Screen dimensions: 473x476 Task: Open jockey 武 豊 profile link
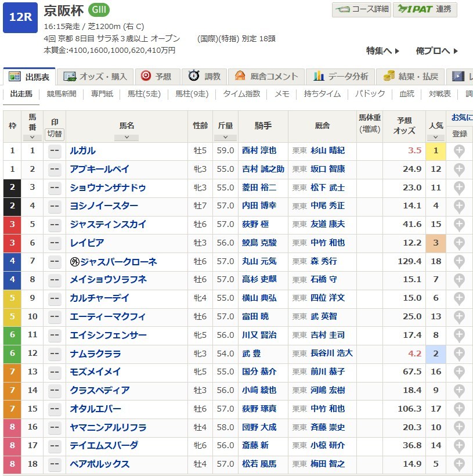pyautogui.click(x=251, y=354)
